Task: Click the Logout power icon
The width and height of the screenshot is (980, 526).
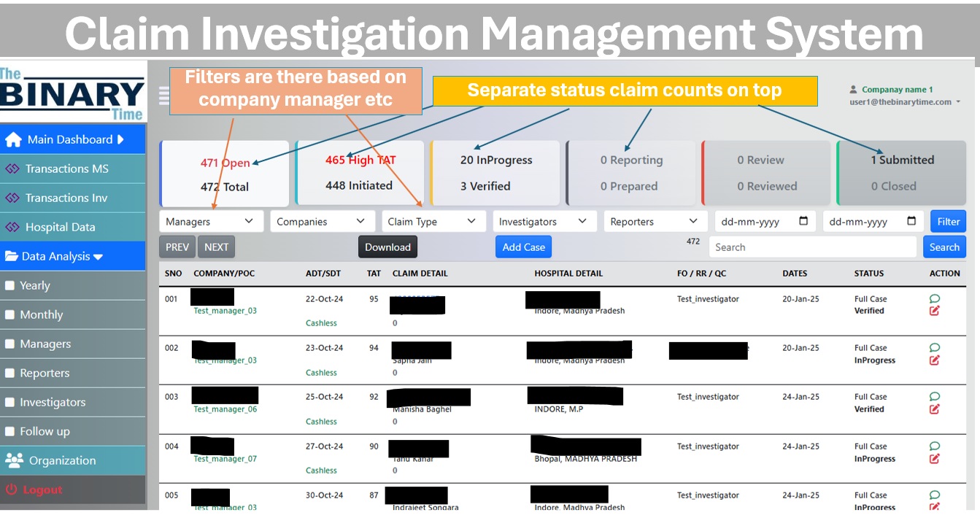Action: pyautogui.click(x=13, y=490)
